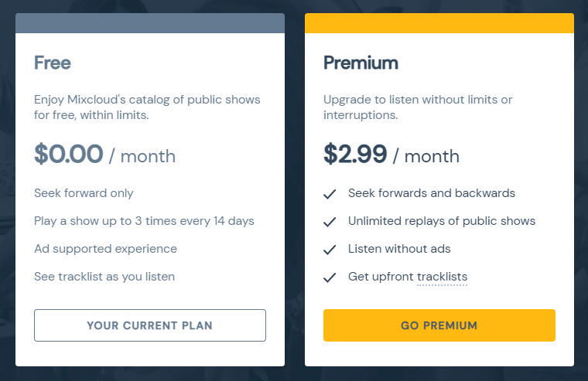Click the checkmark beside Seek forwards and backwards
This screenshot has width=588, height=381.
[x=330, y=194]
